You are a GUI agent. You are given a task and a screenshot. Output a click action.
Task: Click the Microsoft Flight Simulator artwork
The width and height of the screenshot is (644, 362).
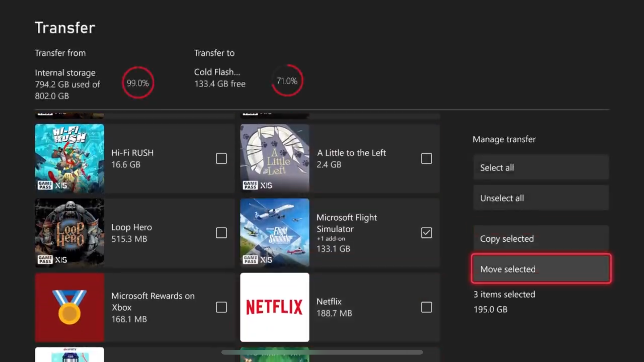pyautogui.click(x=274, y=233)
